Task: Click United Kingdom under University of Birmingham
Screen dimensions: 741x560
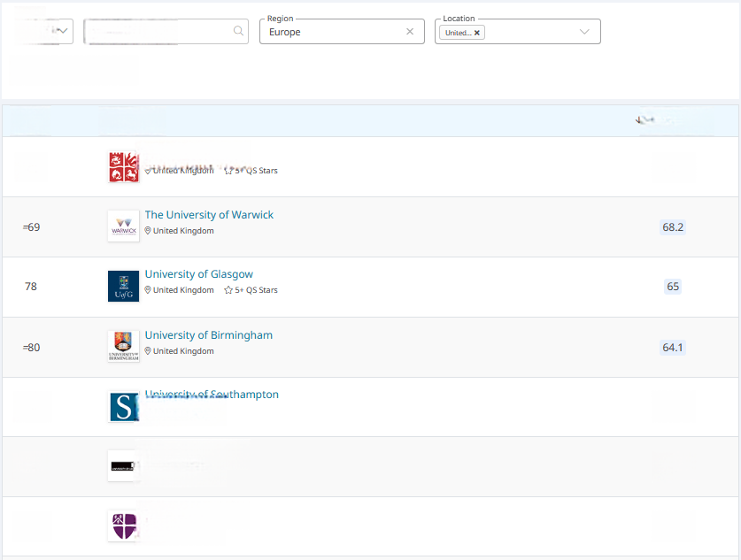Action: coord(183,351)
